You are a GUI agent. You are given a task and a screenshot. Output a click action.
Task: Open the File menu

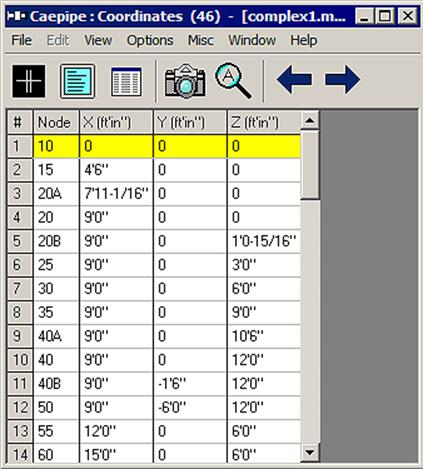click(x=22, y=40)
